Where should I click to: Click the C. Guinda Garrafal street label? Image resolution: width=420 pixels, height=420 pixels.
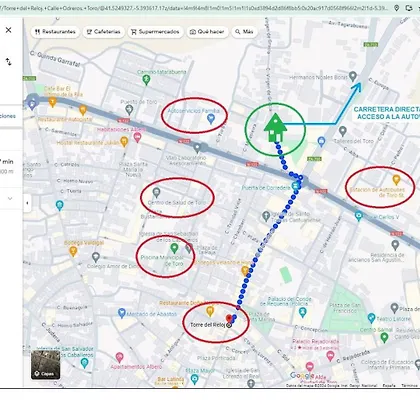pyautogui.click(x=55, y=59)
